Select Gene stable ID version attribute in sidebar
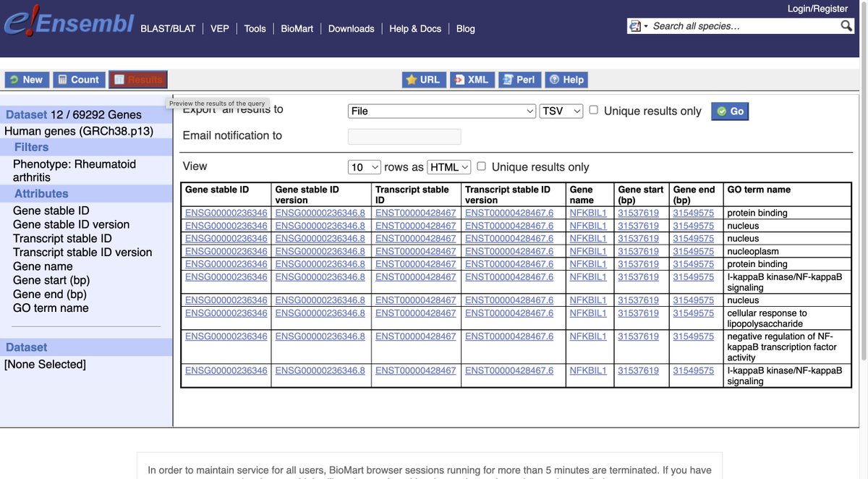The image size is (868, 479). pos(72,224)
